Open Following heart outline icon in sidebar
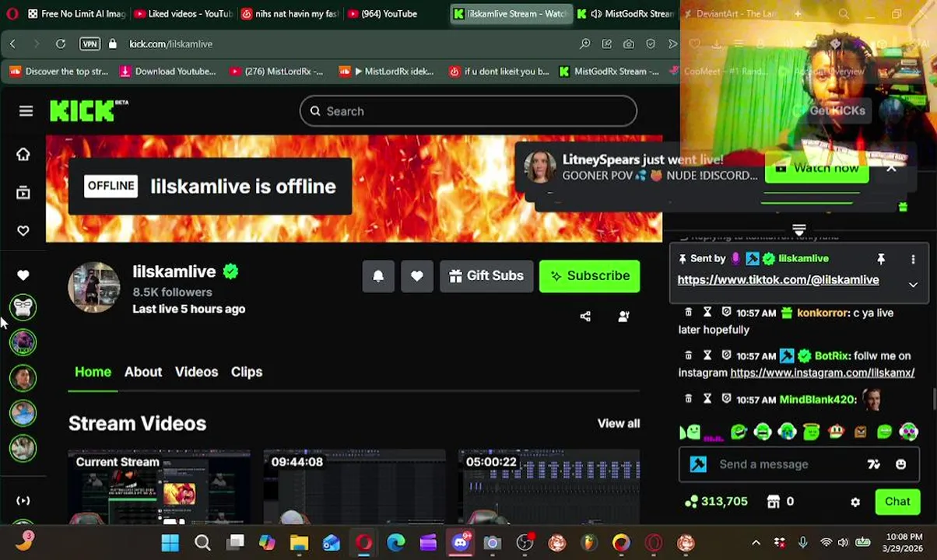 coord(23,230)
